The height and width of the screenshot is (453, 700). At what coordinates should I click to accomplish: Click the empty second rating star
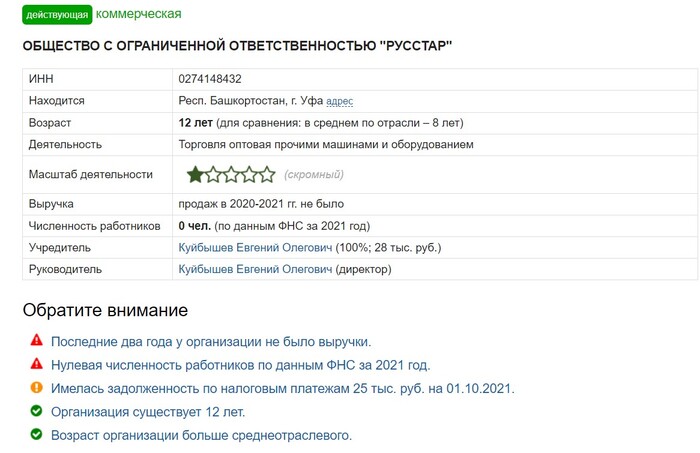[x=213, y=175]
